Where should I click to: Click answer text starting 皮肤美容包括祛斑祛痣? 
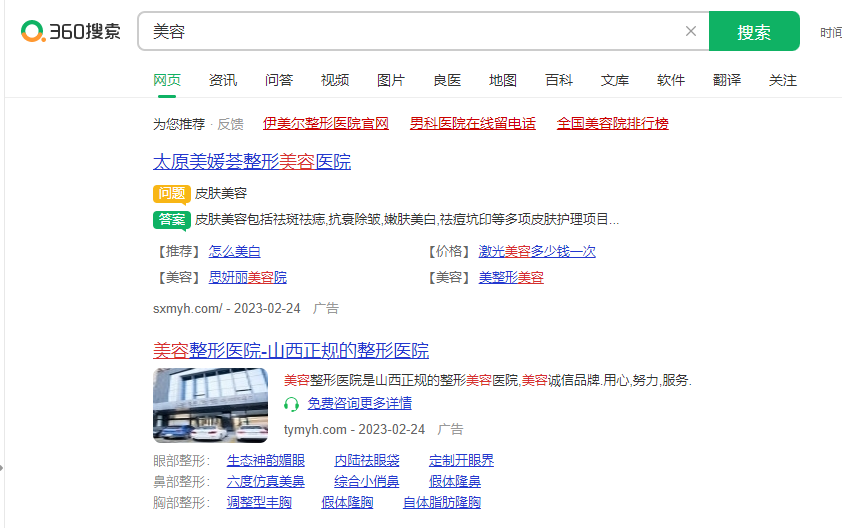(407, 219)
